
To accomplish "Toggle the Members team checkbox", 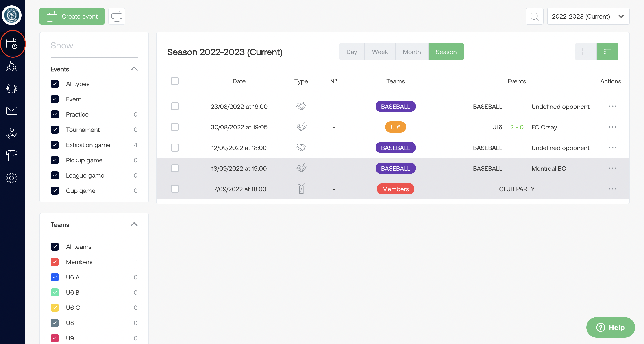I will point(55,262).
